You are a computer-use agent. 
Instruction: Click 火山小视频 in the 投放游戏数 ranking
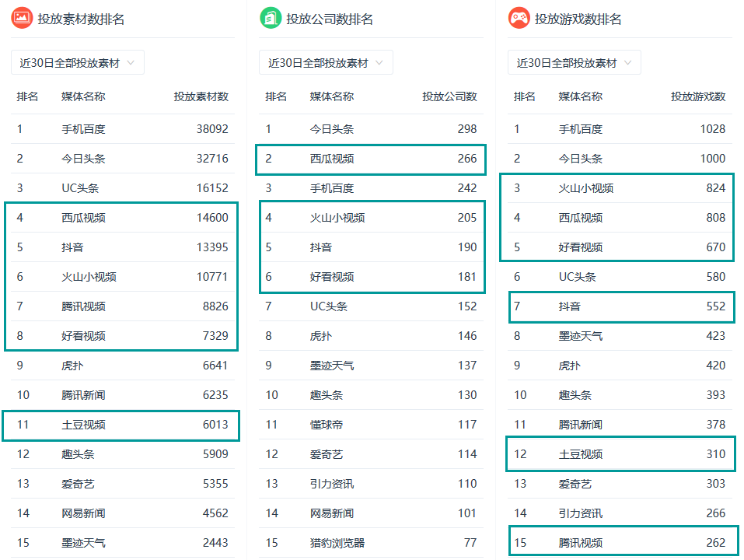click(586, 188)
